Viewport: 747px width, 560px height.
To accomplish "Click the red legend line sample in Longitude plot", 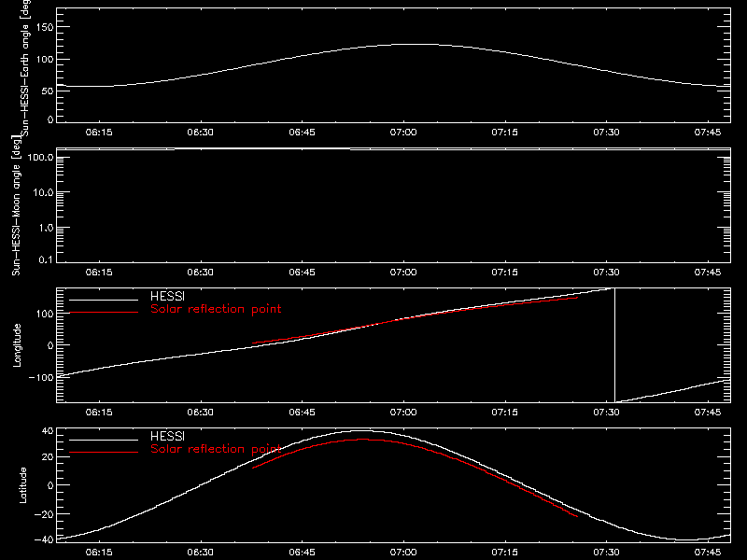I will click(x=104, y=313).
